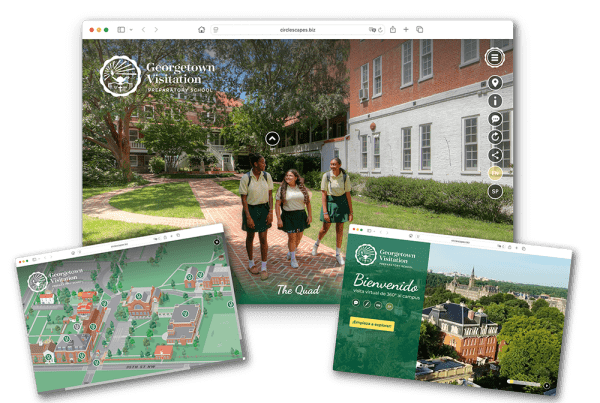Viewport: 600px width, 403px height.
Task: Click the browser home icon
Action: point(202,30)
